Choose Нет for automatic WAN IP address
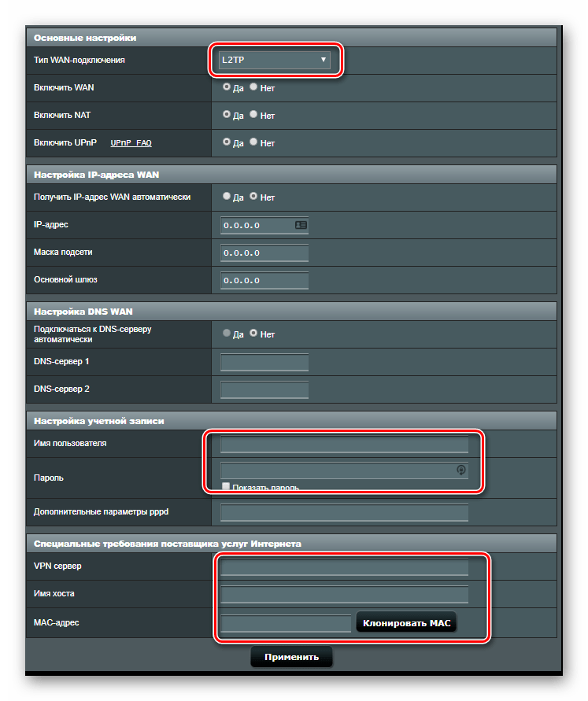The width and height of the screenshot is (588, 701). click(253, 196)
